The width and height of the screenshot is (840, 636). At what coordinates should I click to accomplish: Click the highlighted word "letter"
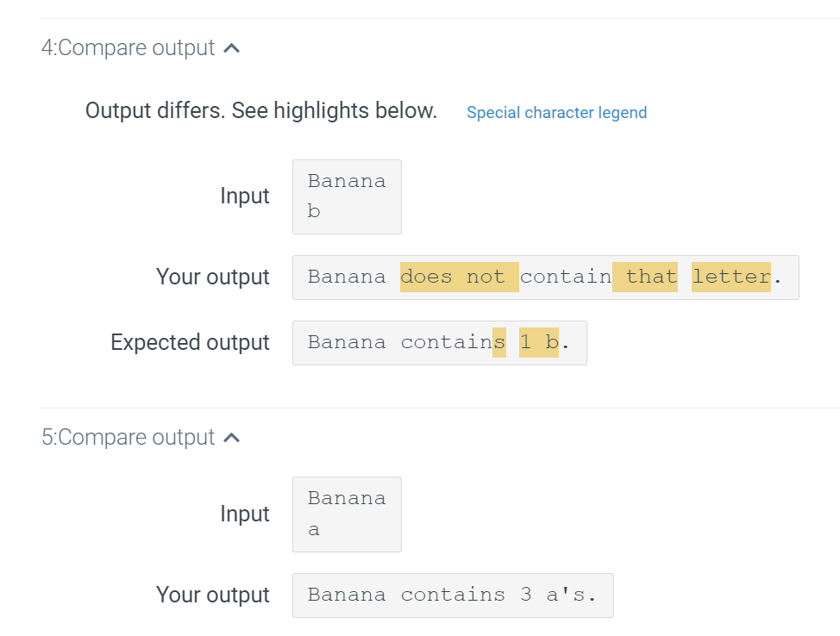coord(730,277)
